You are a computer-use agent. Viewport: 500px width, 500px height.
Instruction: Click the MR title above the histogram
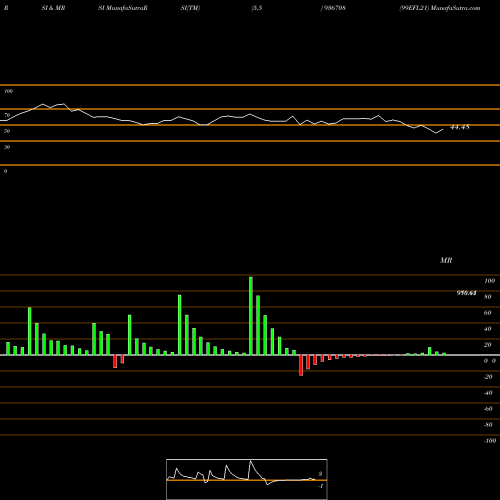pyautogui.click(x=446, y=260)
